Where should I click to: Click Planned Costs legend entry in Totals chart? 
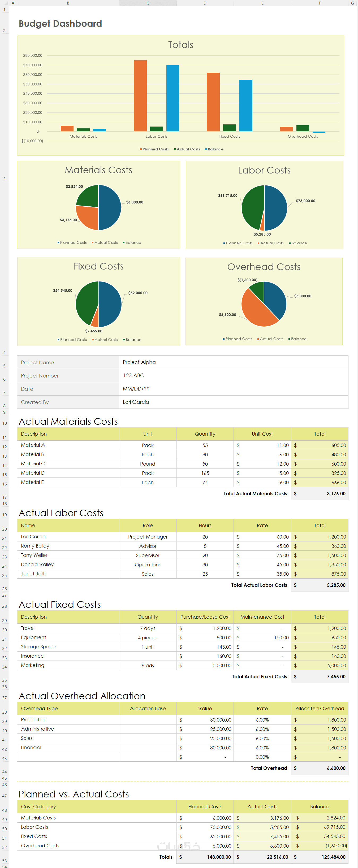[154, 149]
